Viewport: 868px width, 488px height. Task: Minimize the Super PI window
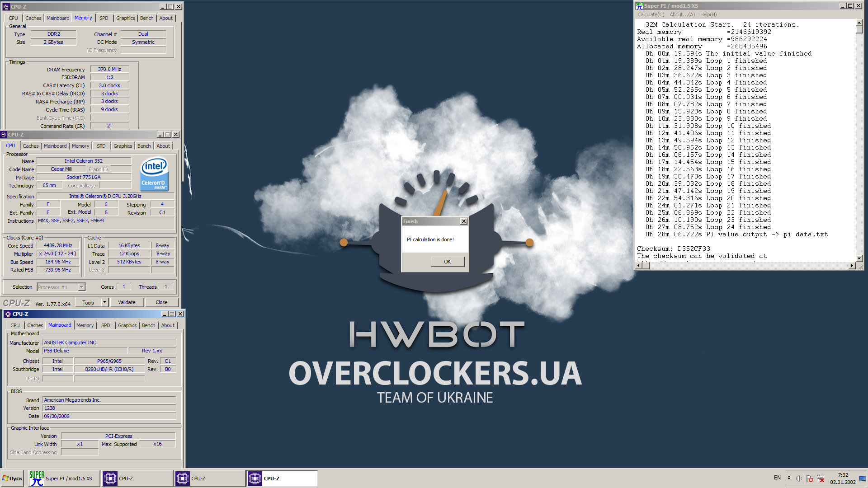pyautogui.click(x=843, y=6)
